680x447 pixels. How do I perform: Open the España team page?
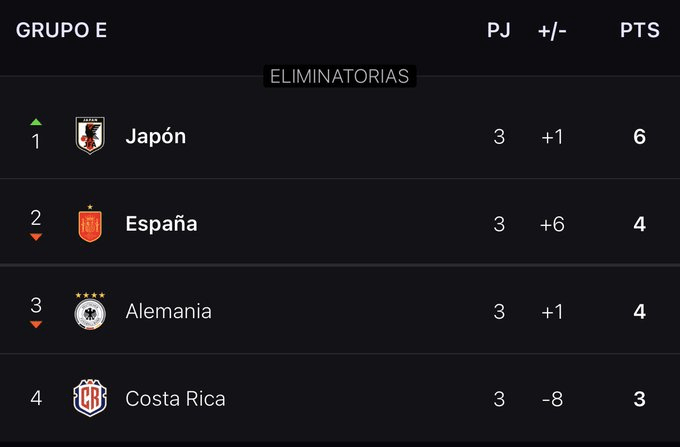161,224
